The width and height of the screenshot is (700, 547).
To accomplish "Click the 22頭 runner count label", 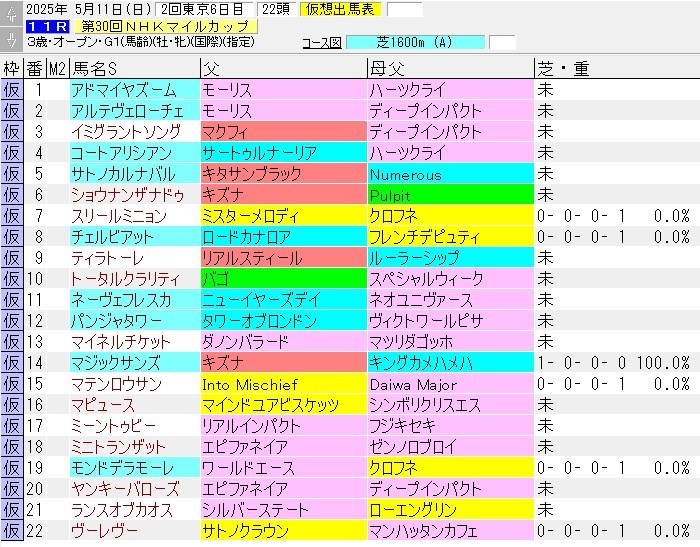I will [x=276, y=9].
